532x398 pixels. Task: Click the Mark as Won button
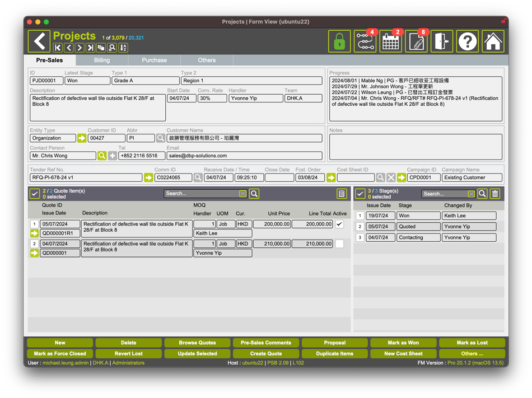pos(403,343)
